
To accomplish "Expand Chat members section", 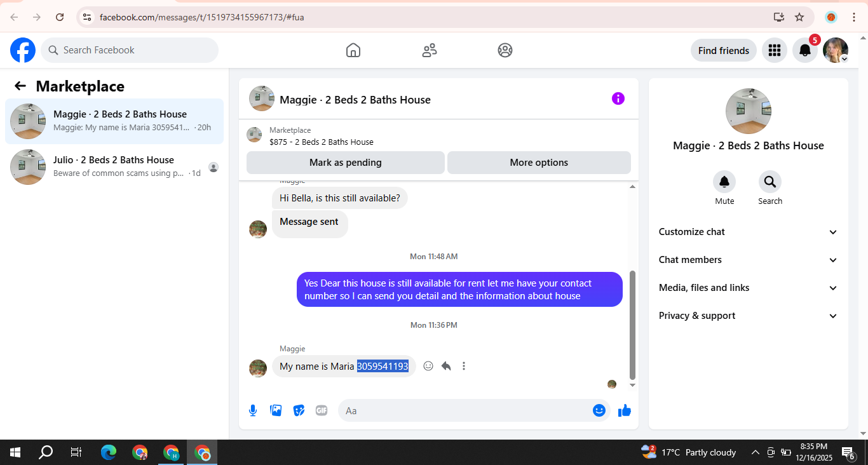I will coord(749,260).
